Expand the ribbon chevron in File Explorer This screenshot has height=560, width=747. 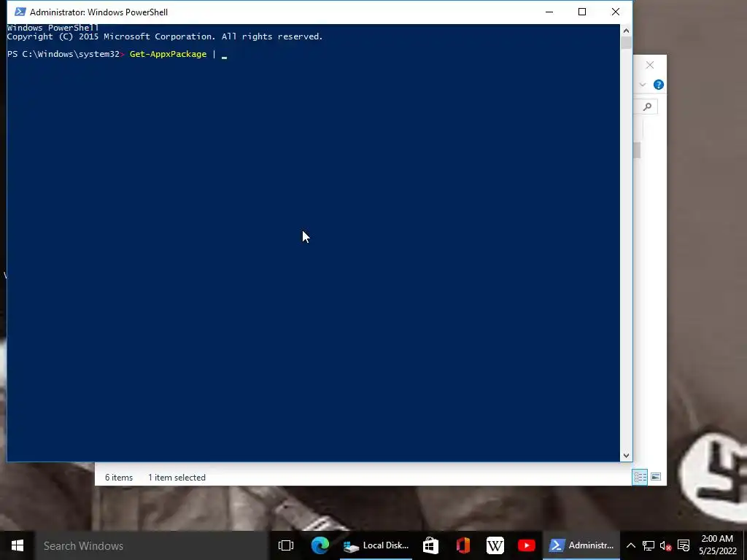(x=642, y=85)
